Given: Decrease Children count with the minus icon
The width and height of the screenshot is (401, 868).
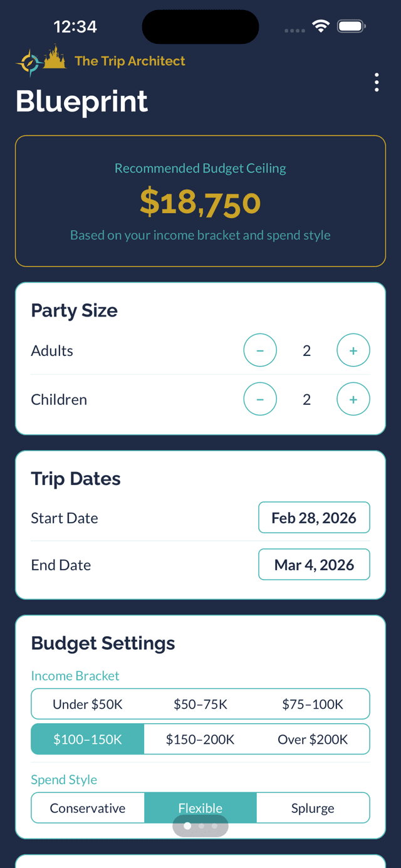Looking at the screenshot, I should tap(260, 399).
